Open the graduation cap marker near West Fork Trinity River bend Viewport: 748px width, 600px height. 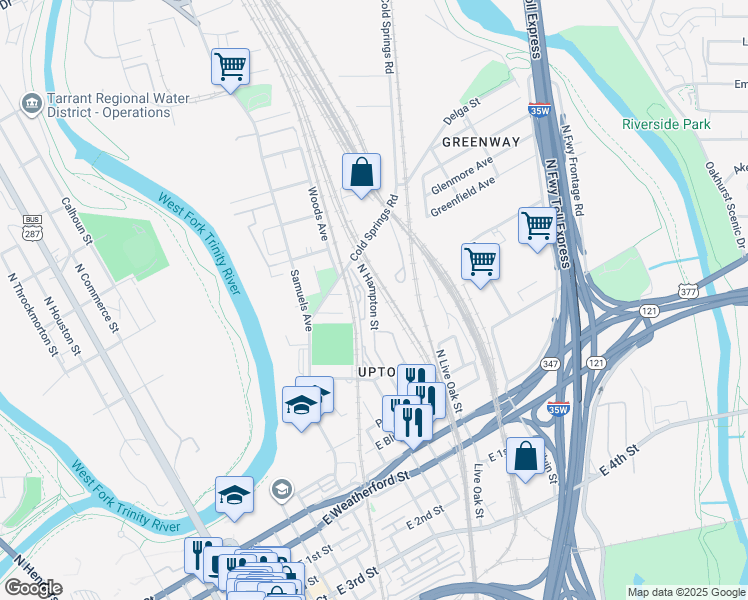click(x=234, y=497)
